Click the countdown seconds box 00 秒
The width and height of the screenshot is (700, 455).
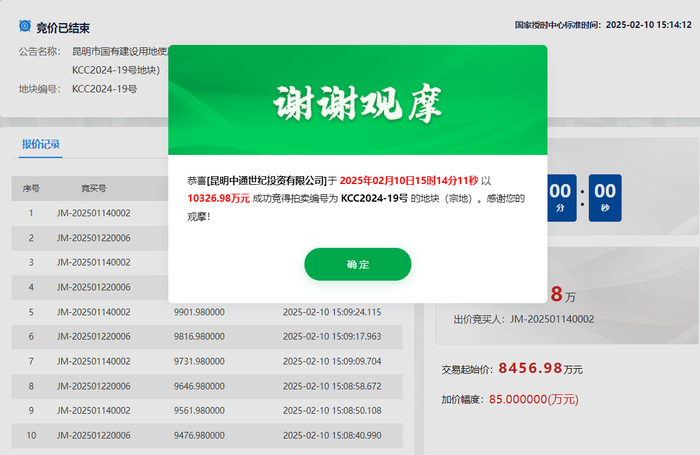pyautogui.click(x=605, y=198)
